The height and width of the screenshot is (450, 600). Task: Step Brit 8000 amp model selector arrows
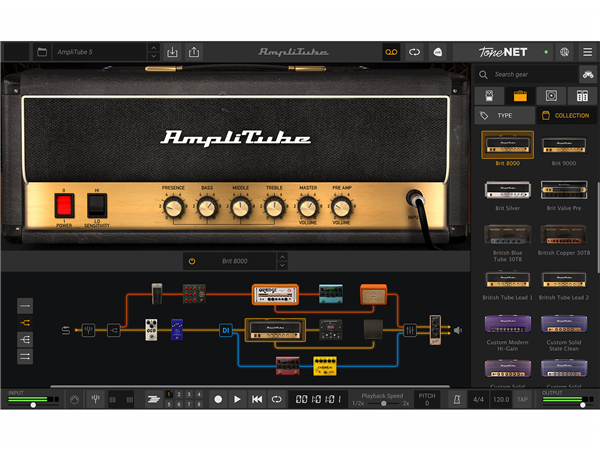281,261
